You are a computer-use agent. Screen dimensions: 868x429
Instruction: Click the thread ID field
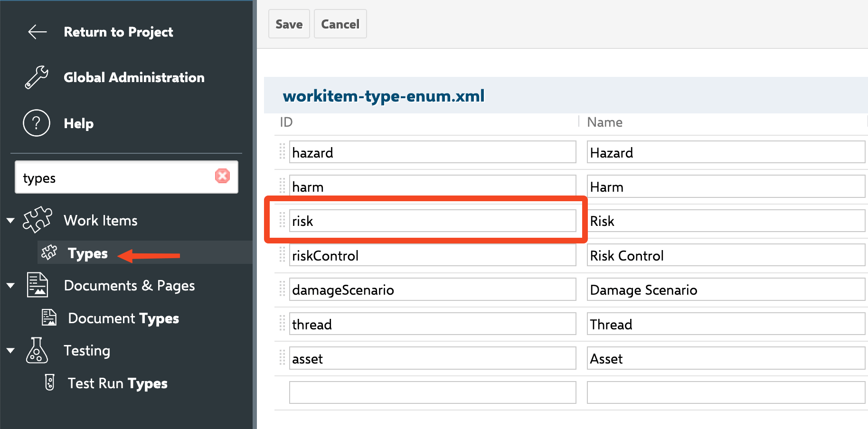tap(433, 324)
